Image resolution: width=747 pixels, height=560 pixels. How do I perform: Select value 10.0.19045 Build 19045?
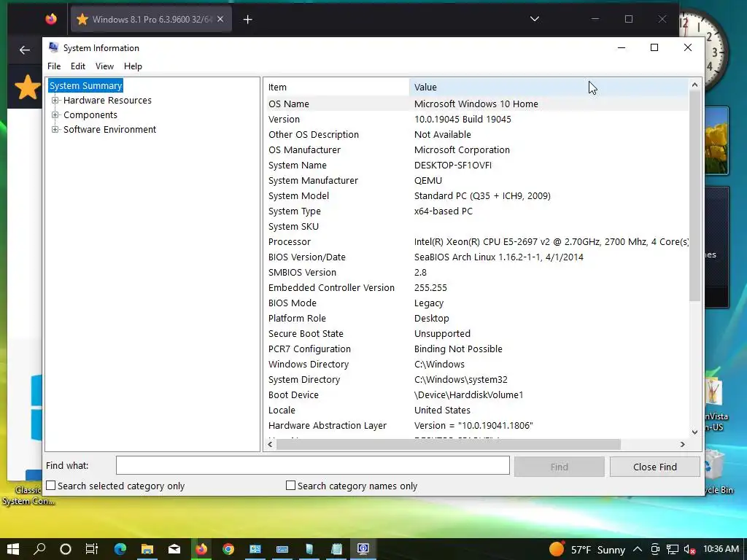pyautogui.click(x=462, y=119)
